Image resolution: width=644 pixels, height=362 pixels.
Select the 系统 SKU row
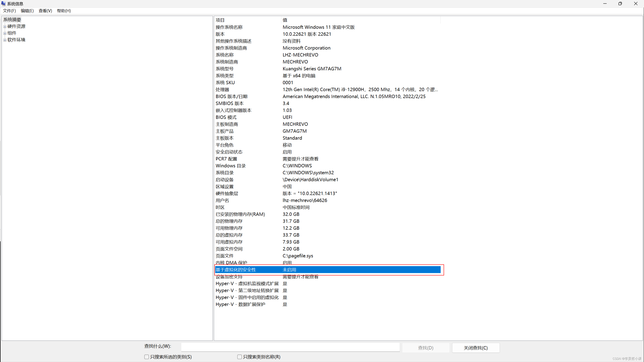tap(327, 82)
